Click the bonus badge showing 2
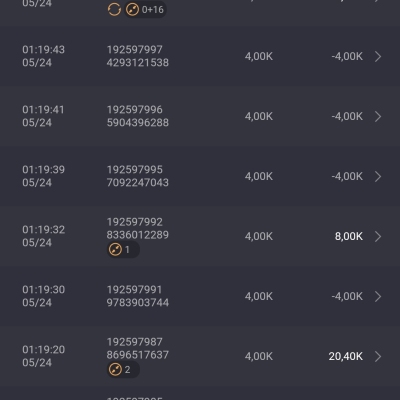This screenshot has width=400, height=400. [123, 369]
